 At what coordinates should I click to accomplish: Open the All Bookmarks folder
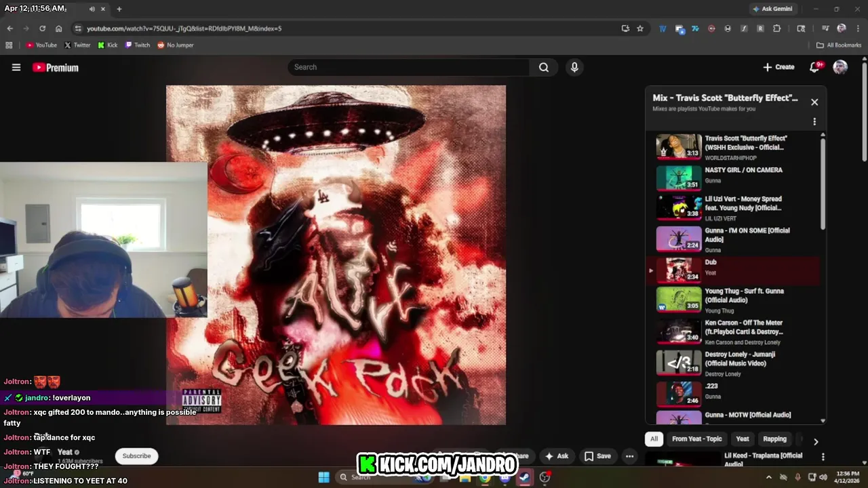point(838,45)
